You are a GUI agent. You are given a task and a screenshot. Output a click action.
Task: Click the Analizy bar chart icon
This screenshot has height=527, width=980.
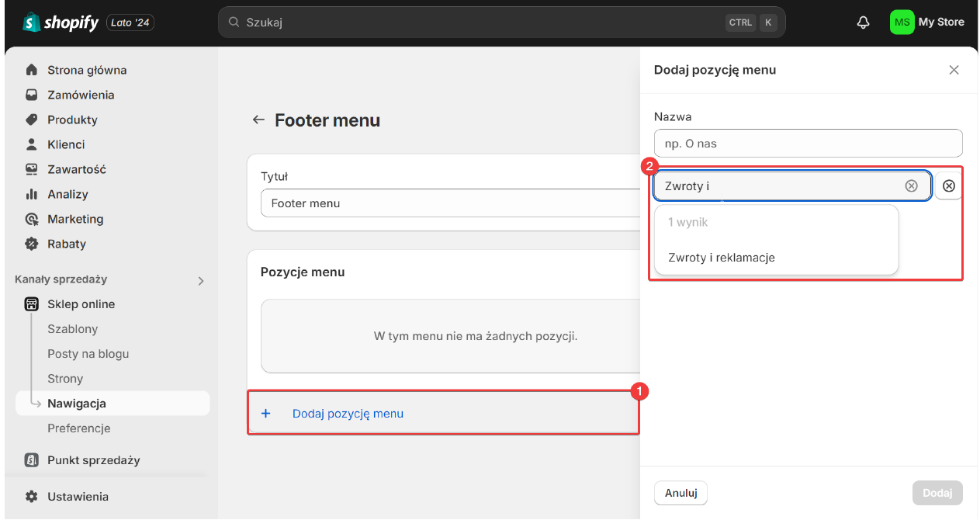tap(32, 194)
